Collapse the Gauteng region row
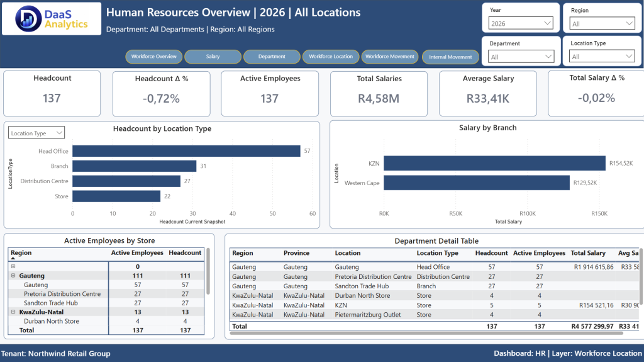The width and height of the screenshot is (644, 362). (x=13, y=276)
